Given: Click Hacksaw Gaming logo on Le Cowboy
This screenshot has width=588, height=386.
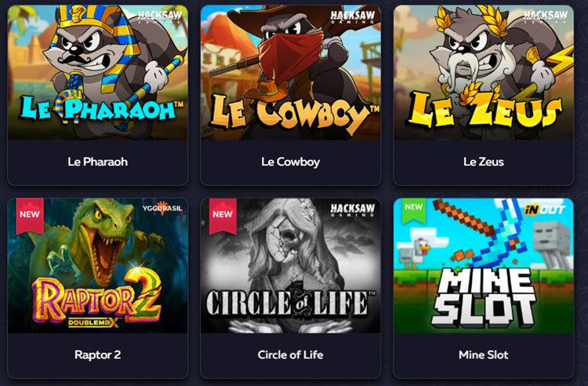Looking at the screenshot, I should (353, 16).
